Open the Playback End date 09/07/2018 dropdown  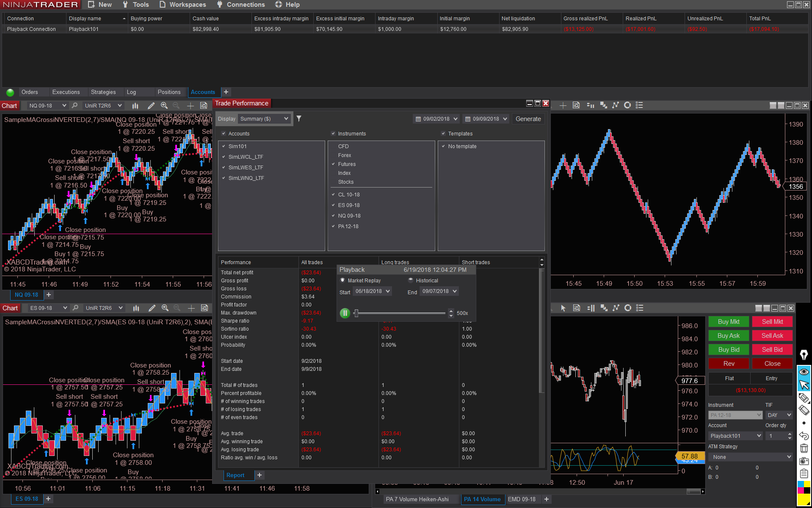click(439, 291)
